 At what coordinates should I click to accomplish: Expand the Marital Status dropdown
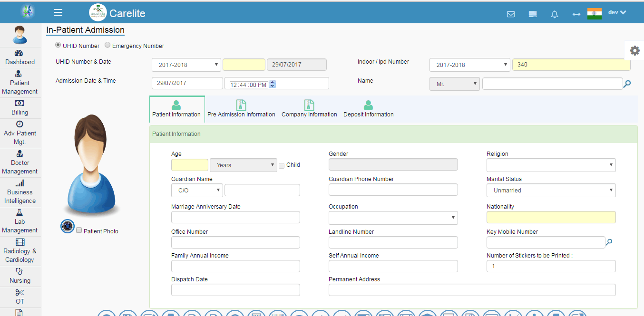[551, 191]
